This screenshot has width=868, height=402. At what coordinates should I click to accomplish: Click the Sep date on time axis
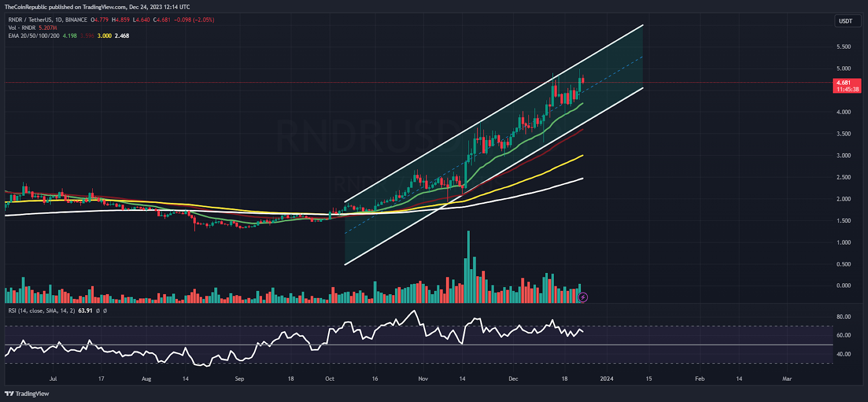coord(240,379)
